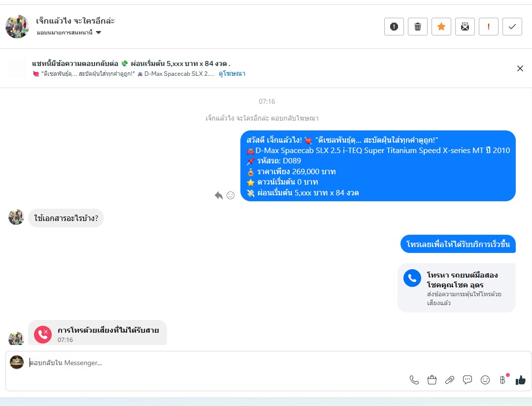The width and height of the screenshot is (532, 406).
Task: Attach a file with paperclip icon
Action: pyautogui.click(x=450, y=380)
